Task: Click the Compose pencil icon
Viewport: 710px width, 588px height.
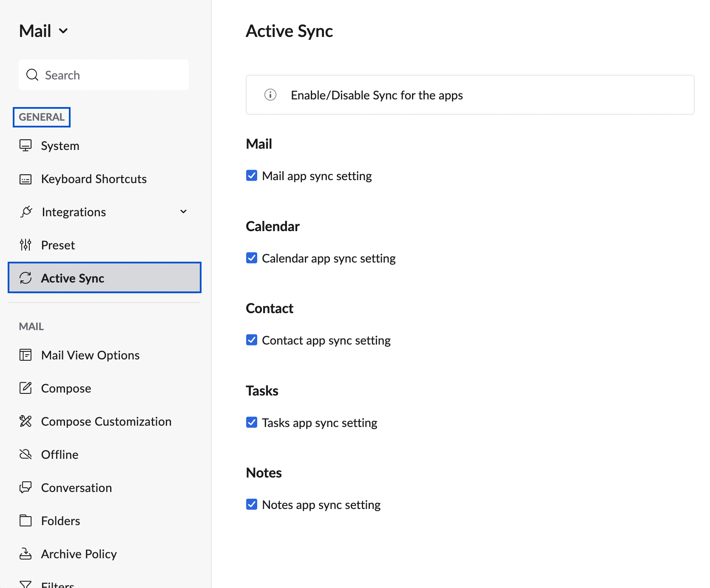Action: pyautogui.click(x=26, y=388)
